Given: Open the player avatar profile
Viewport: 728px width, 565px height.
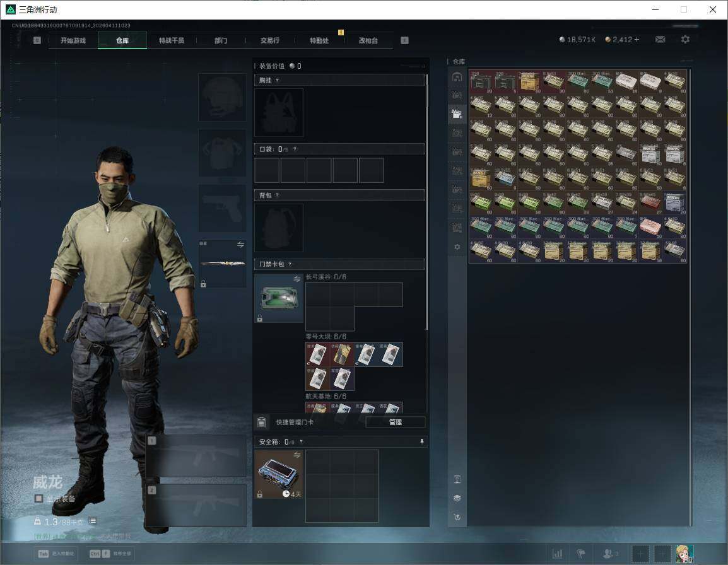Looking at the screenshot, I should point(684,554).
